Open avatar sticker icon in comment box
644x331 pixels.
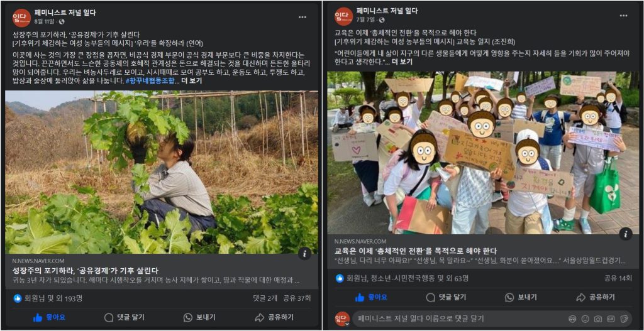point(572,318)
